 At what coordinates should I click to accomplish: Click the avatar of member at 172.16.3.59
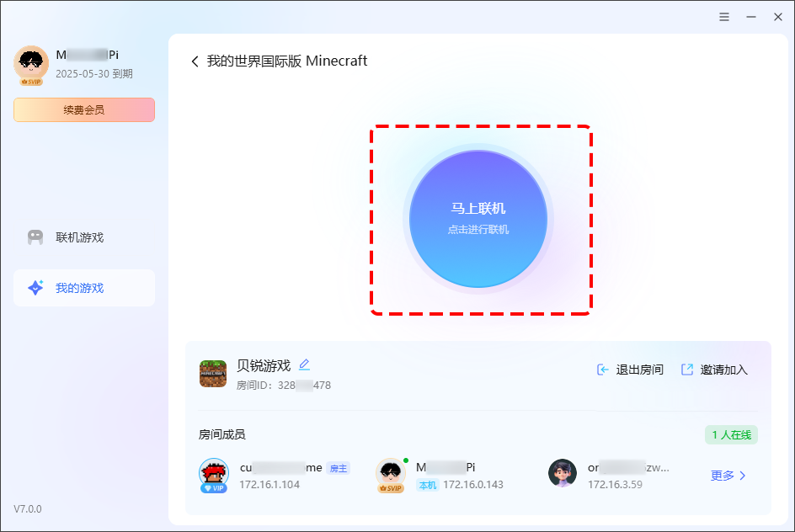point(563,473)
